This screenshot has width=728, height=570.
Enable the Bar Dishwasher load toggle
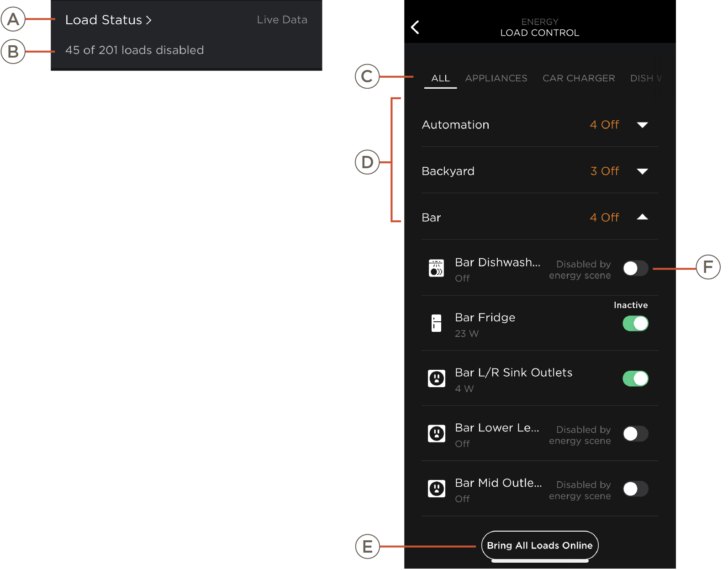(635, 268)
